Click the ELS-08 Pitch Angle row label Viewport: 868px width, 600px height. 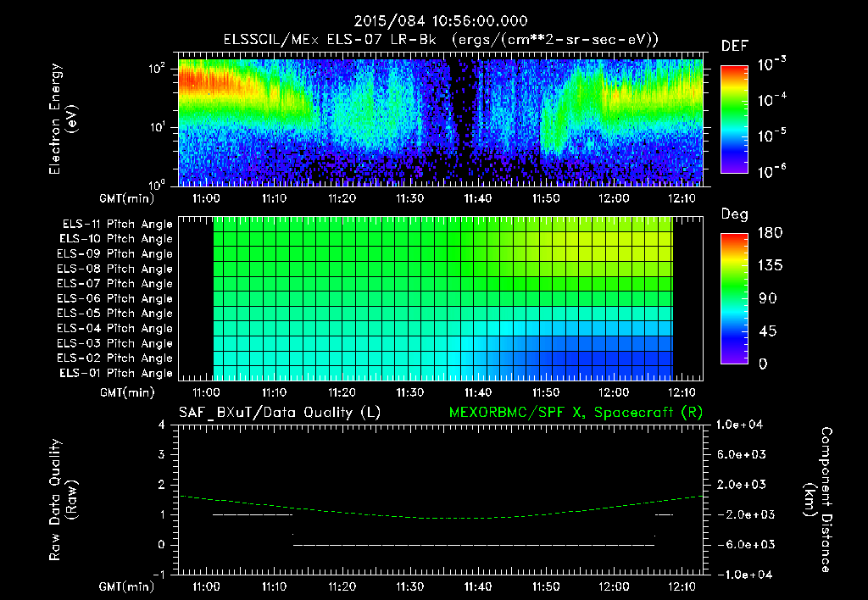(x=114, y=269)
